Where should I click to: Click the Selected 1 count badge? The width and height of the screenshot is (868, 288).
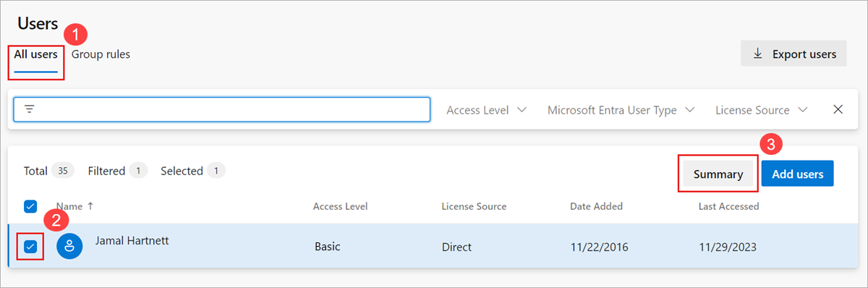point(216,171)
